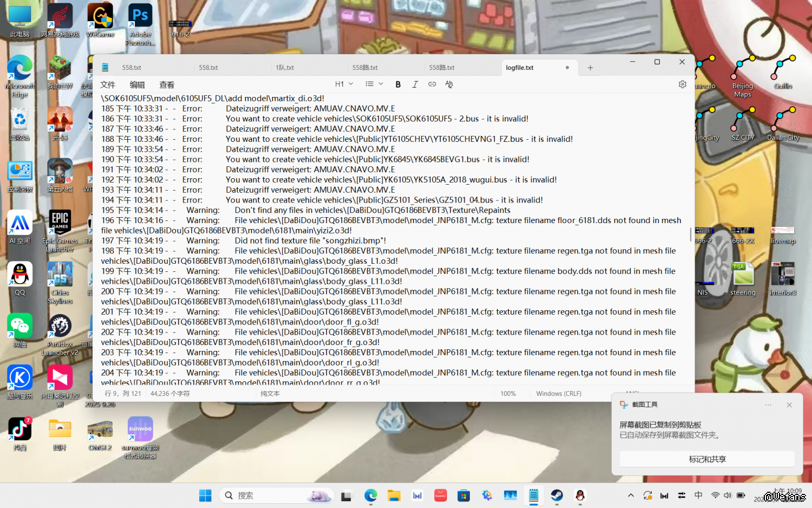Click the 标记和共享 button in notification
Screen dimensions: 812x508
[x=707, y=459]
